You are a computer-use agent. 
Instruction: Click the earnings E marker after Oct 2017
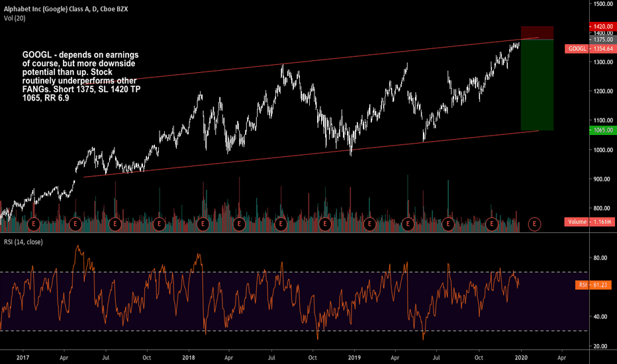159,224
